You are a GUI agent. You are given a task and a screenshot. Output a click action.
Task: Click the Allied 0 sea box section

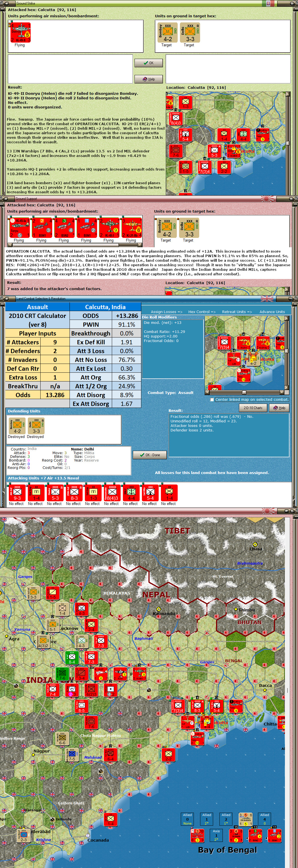pos(187,819)
